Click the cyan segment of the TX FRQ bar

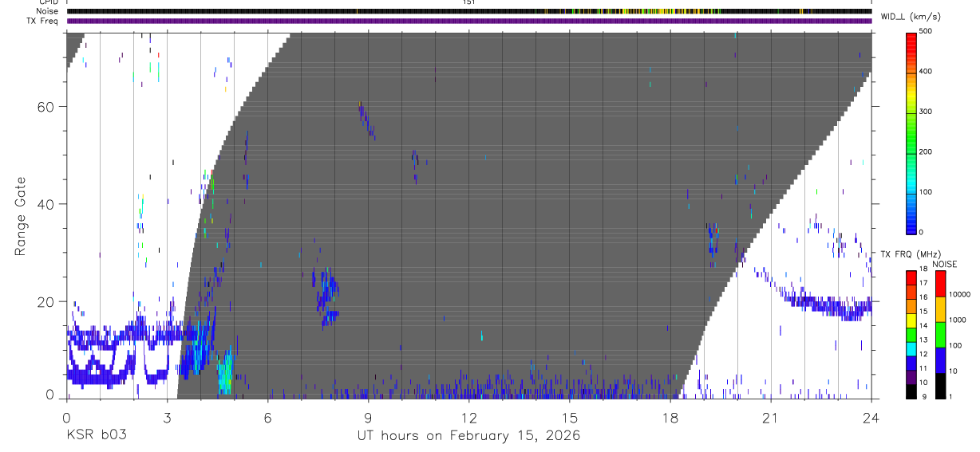[912, 349]
